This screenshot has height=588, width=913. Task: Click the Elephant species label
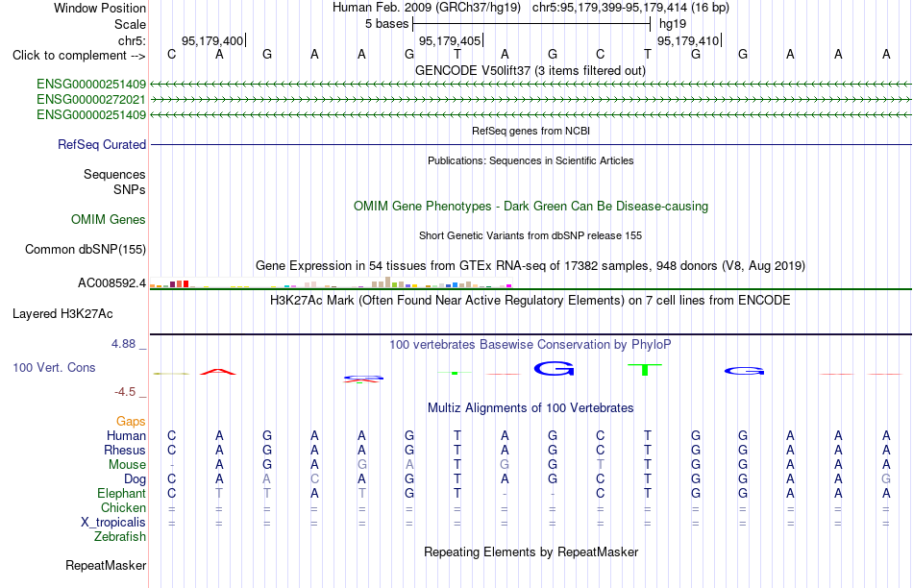pos(122,493)
